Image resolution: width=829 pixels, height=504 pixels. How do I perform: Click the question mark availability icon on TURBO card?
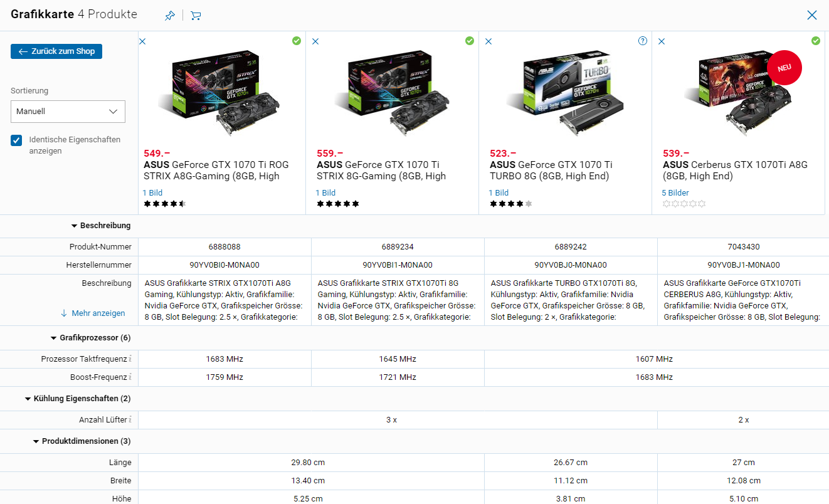click(x=642, y=41)
